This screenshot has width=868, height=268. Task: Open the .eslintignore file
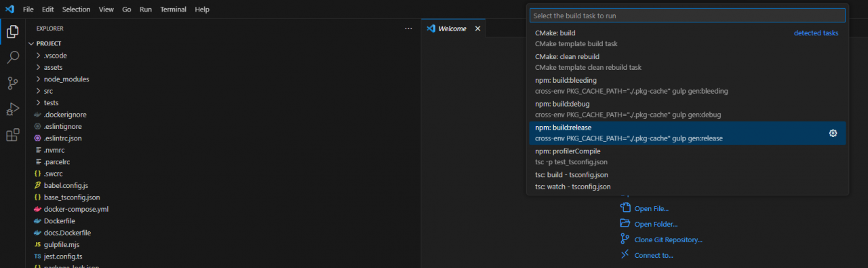(223, 126)
